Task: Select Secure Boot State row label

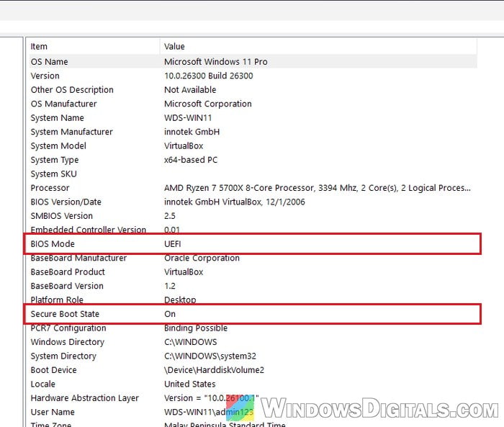Action: [x=65, y=314]
